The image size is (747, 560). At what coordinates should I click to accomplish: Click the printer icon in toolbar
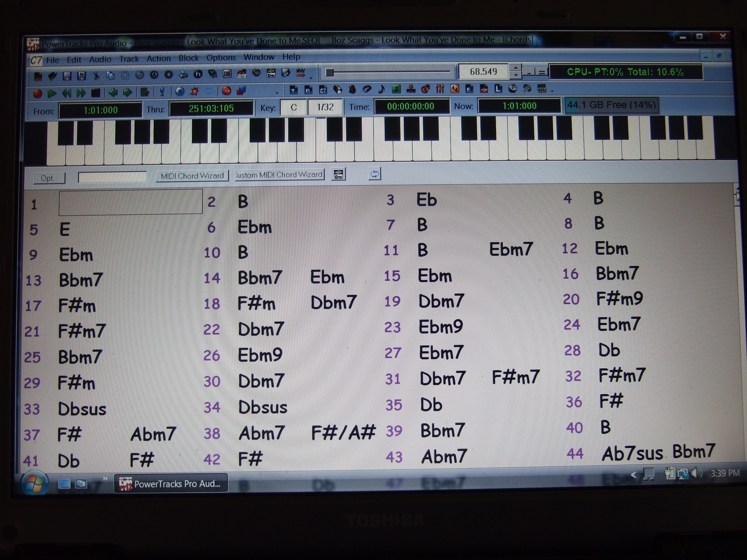click(183, 75)
